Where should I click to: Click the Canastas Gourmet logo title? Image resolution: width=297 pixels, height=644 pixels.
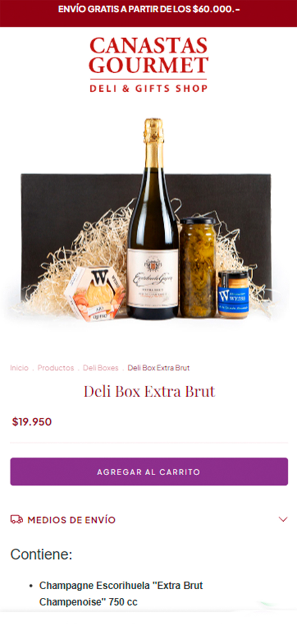(x=148, y=55)
